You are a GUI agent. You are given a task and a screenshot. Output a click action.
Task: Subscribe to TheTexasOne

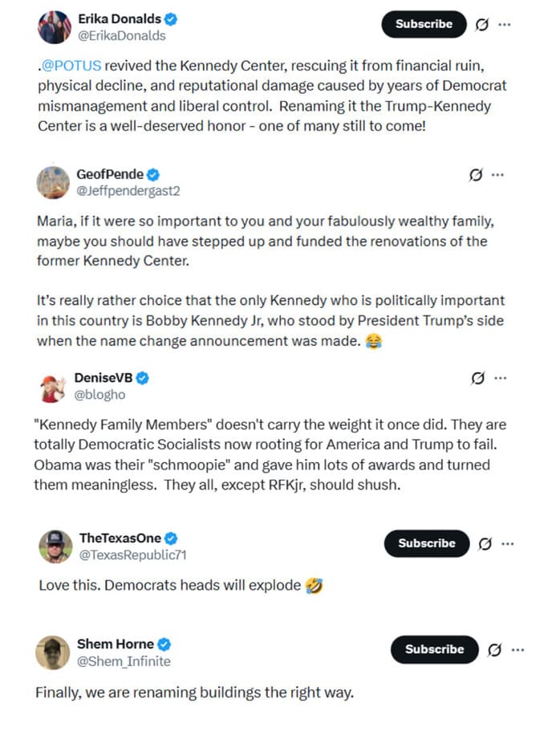coord(426,544)
